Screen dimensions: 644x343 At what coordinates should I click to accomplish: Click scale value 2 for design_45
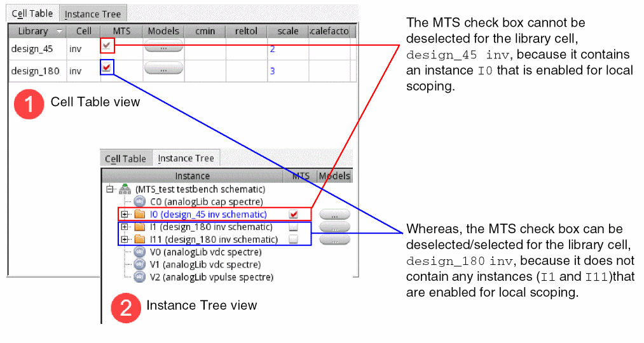coord(272,49)
